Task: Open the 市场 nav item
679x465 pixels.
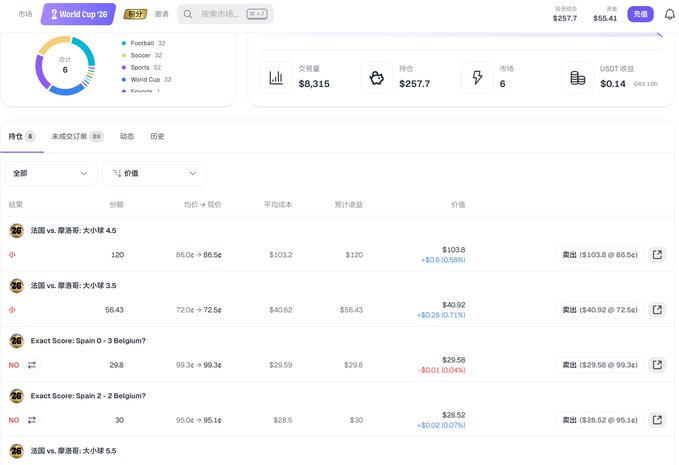Action: coord(25,14)
